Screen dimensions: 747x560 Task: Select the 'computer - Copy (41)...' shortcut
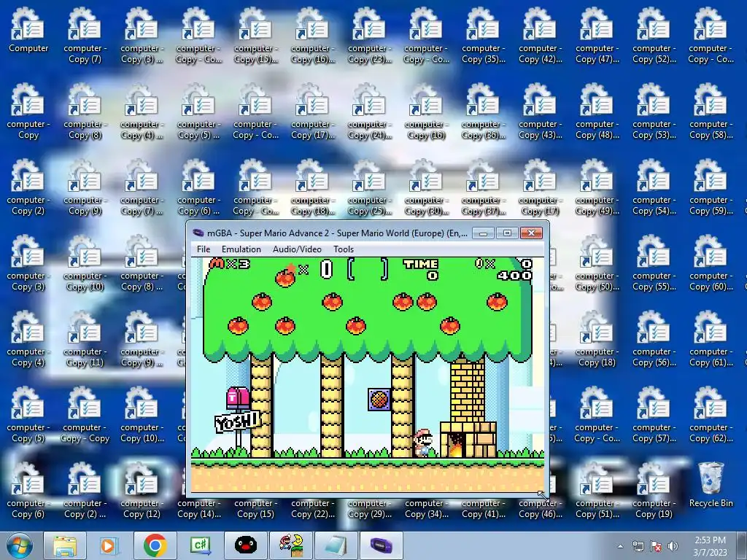pyautogui.click(x=483, y=507)
